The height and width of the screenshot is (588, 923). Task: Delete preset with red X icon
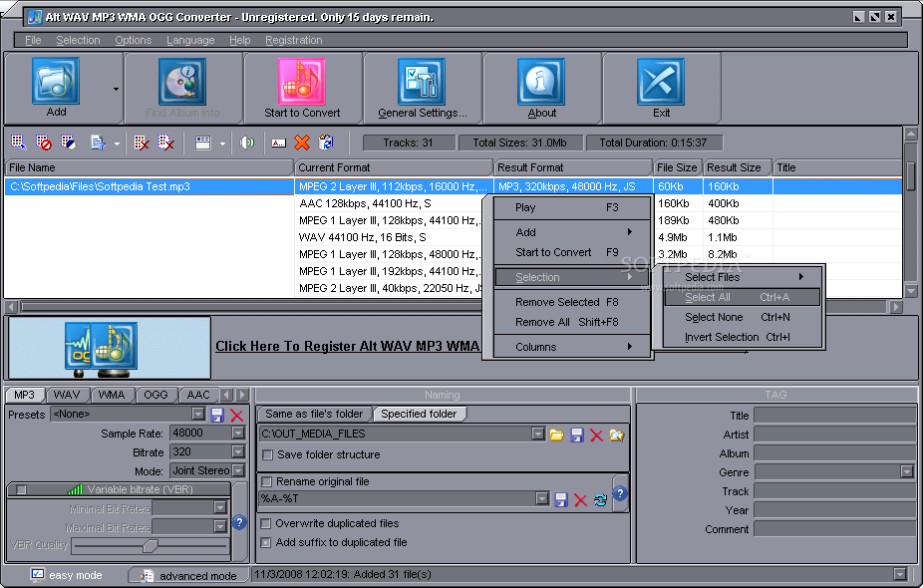(236, 415)
